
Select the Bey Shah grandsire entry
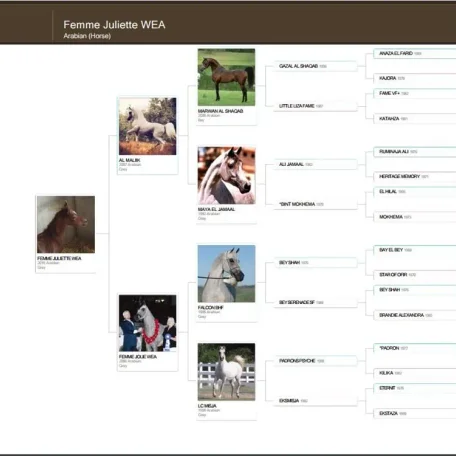[x=315, y=263]
